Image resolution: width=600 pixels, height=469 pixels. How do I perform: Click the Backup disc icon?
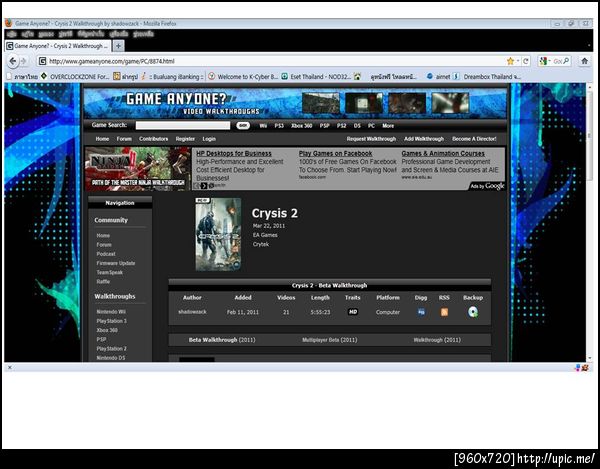click(x=473, y=312)
